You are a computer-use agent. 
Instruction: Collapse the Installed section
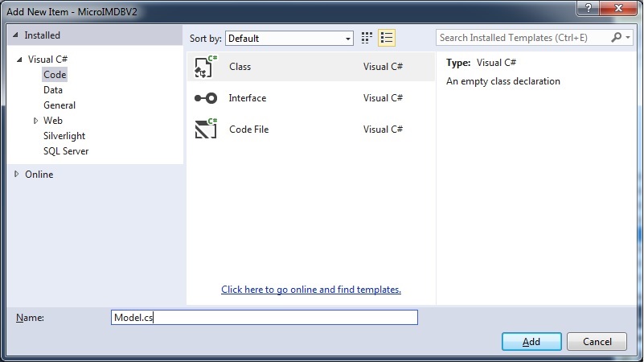click(x=15, y=35)
